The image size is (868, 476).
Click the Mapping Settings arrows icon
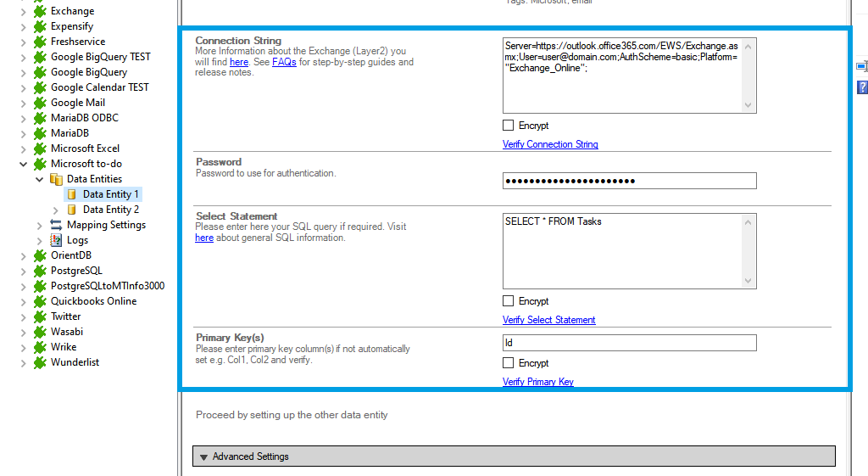coord(56,225)
